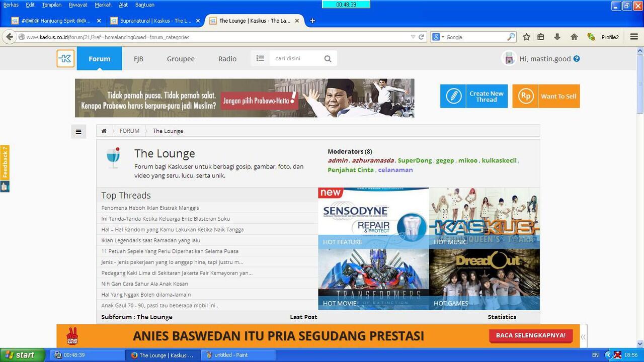Open URL bar history dropdown arrow
The image size is (644, 362).
pyautogui.click(x=413, y=37)
